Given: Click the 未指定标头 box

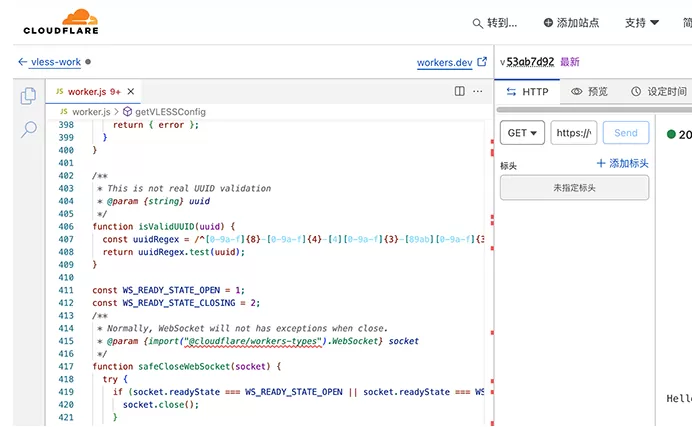Looking at the screenshot, I should (x=575, y=188).
